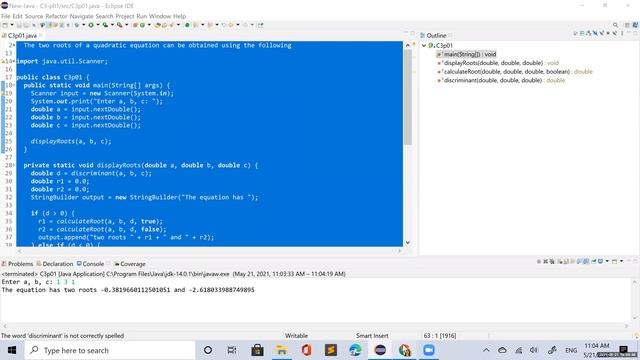Image resolution: width=640 pixels, height=360 pixels.
Task: Collapse the main method at line 18
Action: (14, 85)
